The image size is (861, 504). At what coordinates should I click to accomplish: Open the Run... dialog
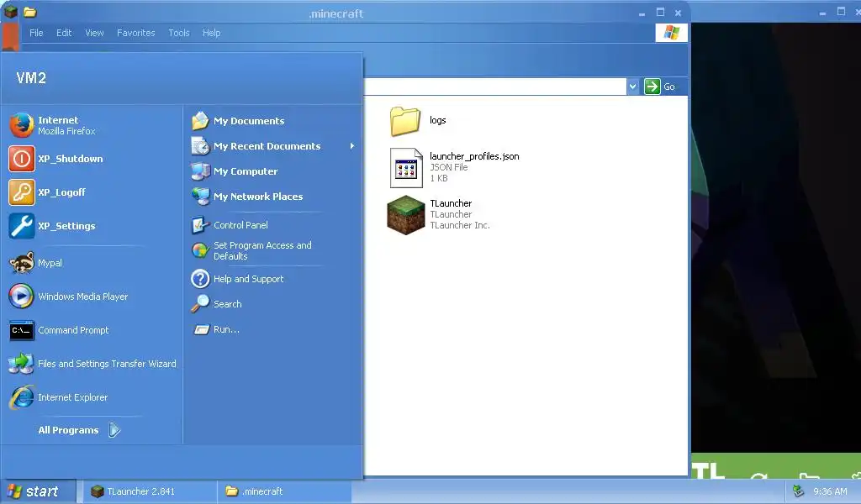click(214, 329)
